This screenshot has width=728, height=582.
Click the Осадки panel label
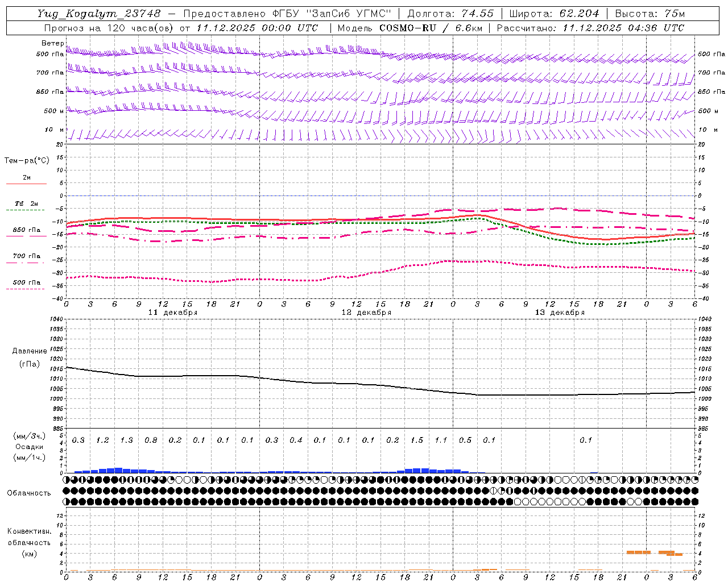point(30,447)
